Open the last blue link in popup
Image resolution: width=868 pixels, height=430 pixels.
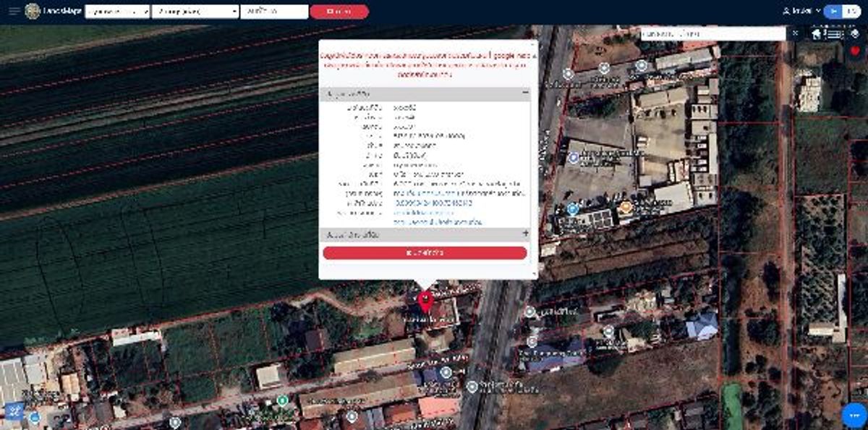coord(437,221)
